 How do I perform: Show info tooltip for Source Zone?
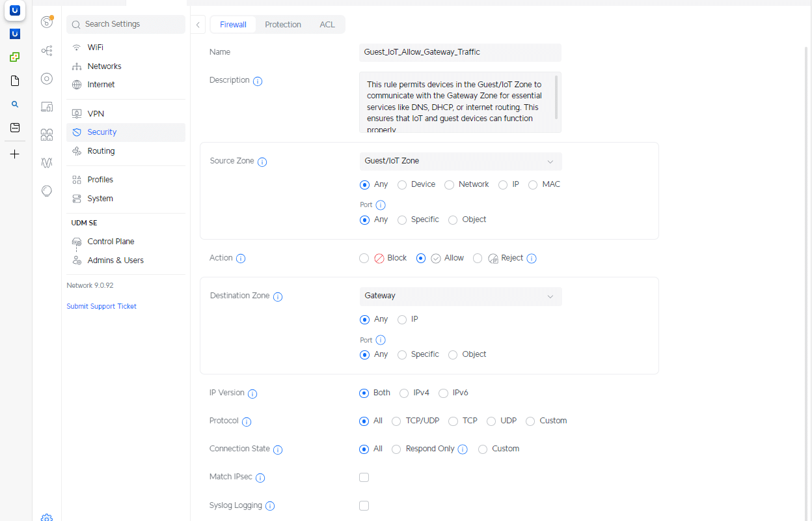coord(262,162)
